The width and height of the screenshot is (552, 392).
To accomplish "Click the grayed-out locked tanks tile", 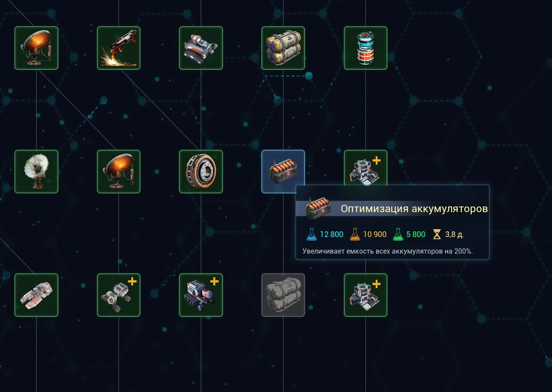I will (x=283, y=295).
